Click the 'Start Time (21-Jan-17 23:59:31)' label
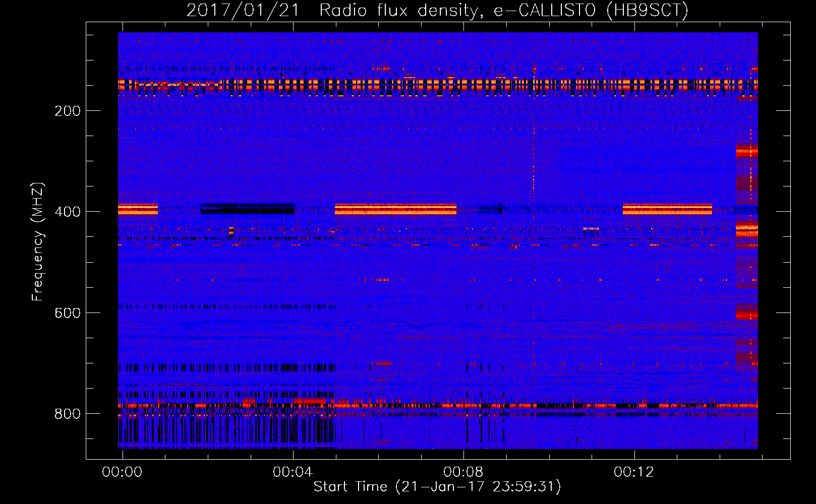816x504 pixels. coord(437,487)
